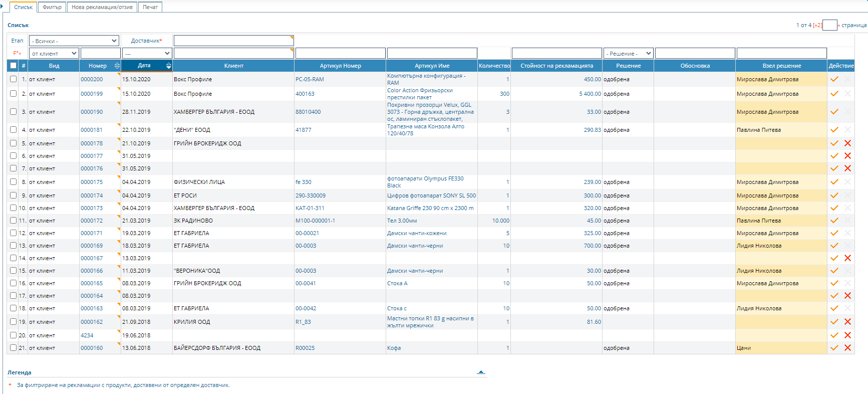Select the checkbox for row 21 (0000160)

14,348
